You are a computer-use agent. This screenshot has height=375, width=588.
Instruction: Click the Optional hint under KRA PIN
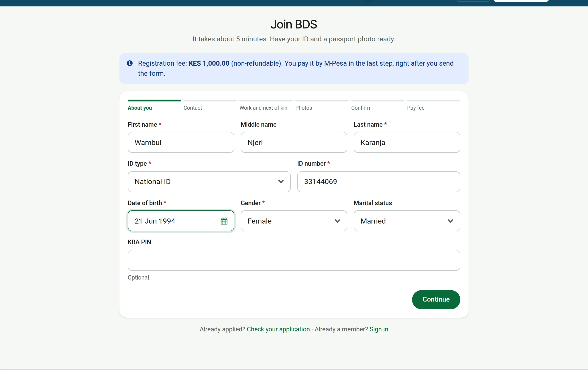pos(138,278)
